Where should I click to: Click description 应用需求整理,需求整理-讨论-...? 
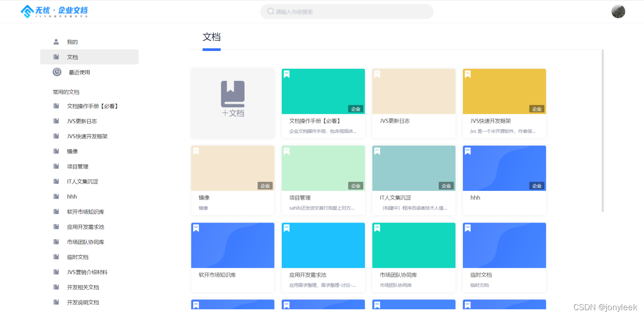[x=323, y=285]
